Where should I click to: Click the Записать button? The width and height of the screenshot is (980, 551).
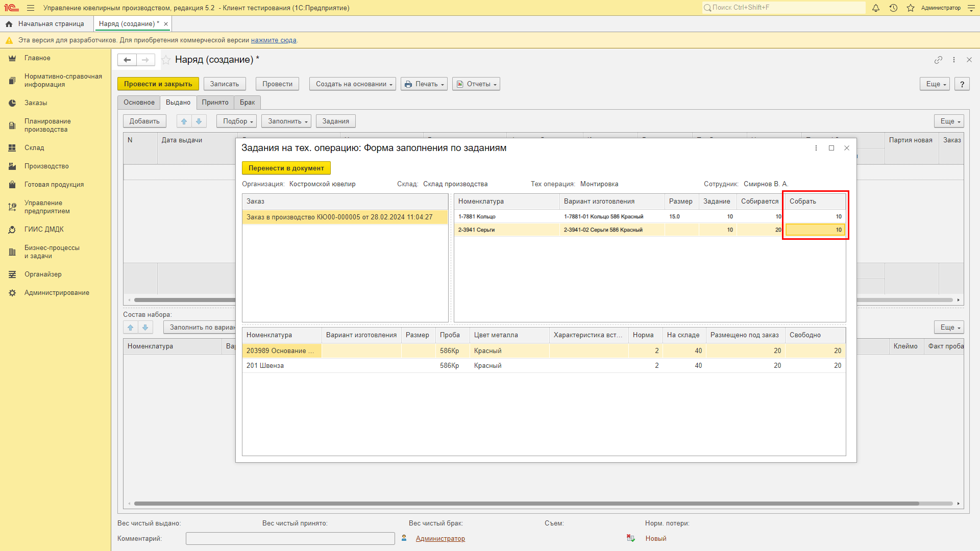pos(225,84)
